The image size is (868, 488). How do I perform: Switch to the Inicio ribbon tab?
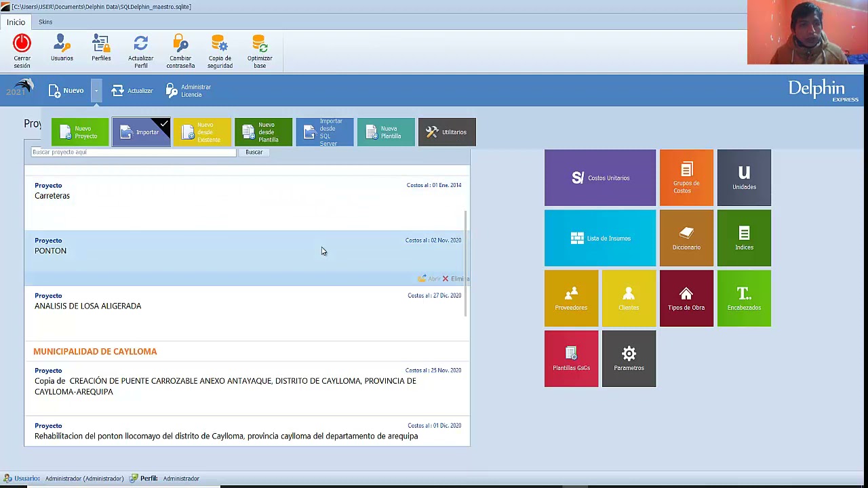click(x=16, y=22)
